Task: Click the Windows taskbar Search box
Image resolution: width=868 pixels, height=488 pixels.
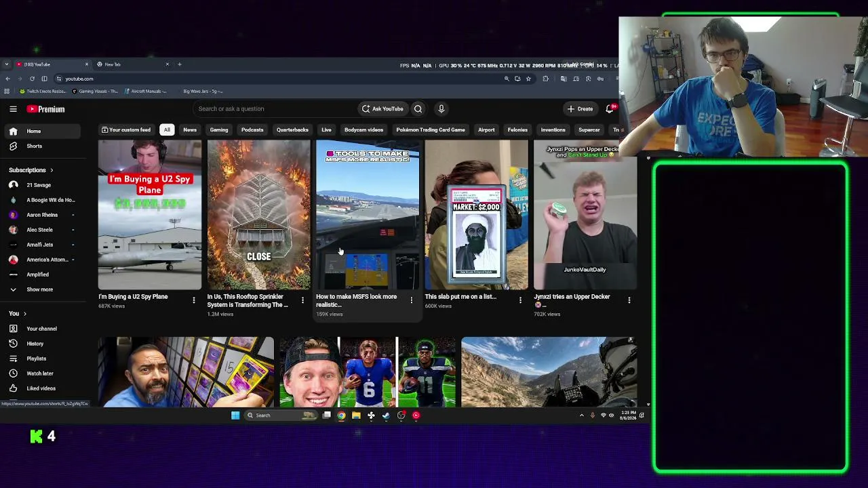Action: click(281, 415)
